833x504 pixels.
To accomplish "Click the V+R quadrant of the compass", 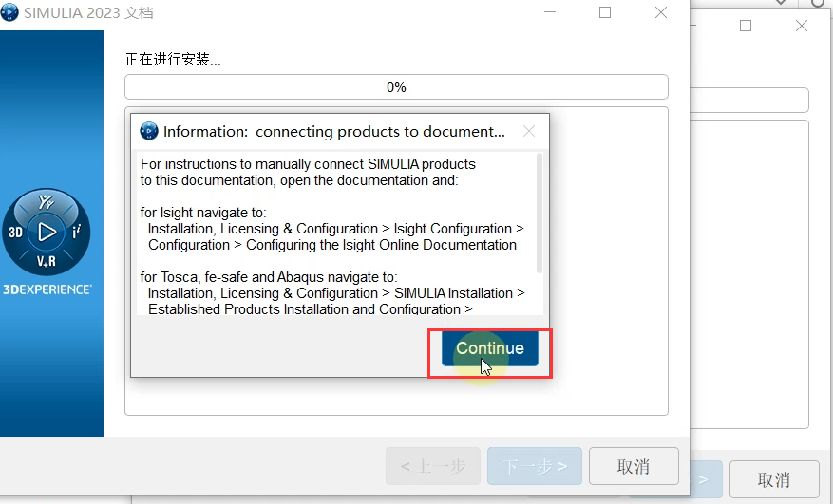I will click(47, 261).
